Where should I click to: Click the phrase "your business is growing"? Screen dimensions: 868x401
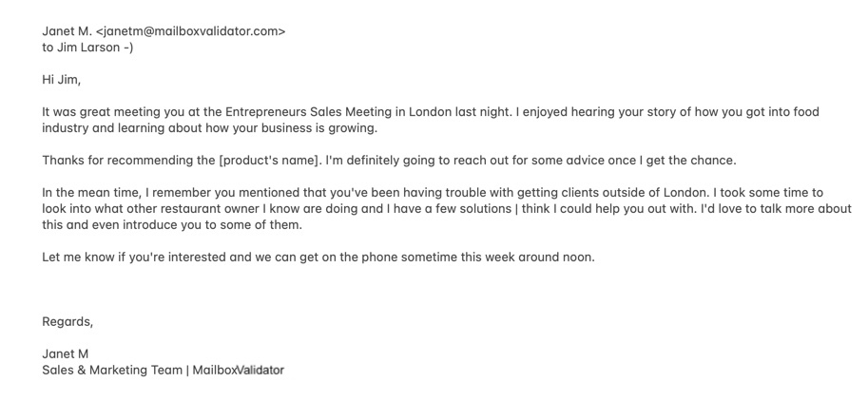302,128
